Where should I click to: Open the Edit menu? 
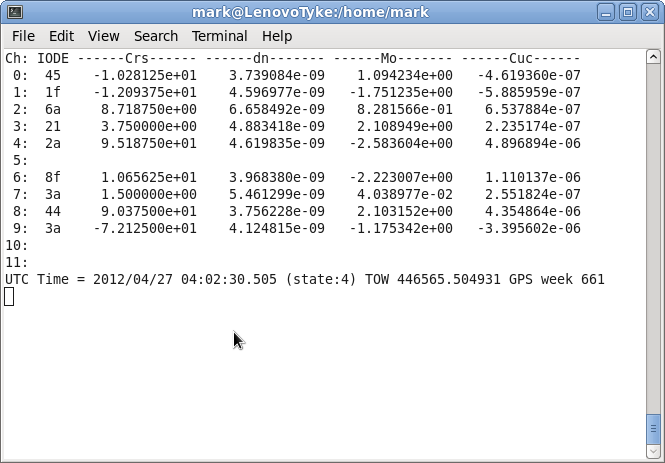coord(61,36)
